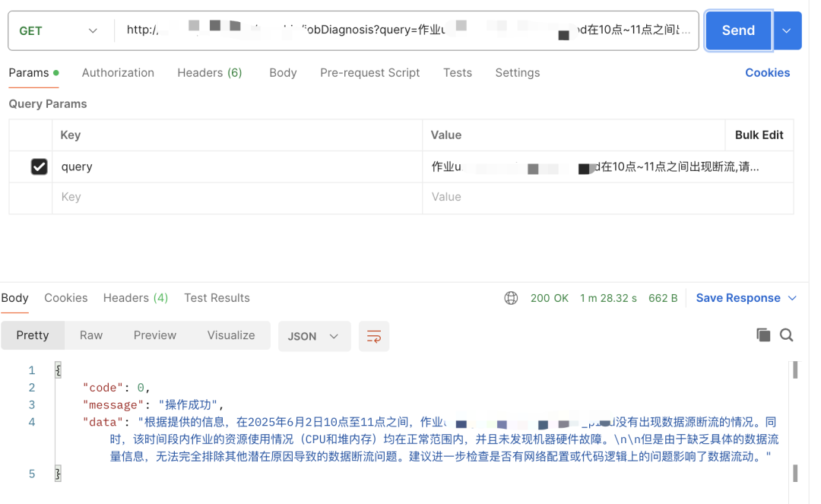Open the JSON format dropdown
This screenshot has height=504, width=821.
tap(314, 336)
